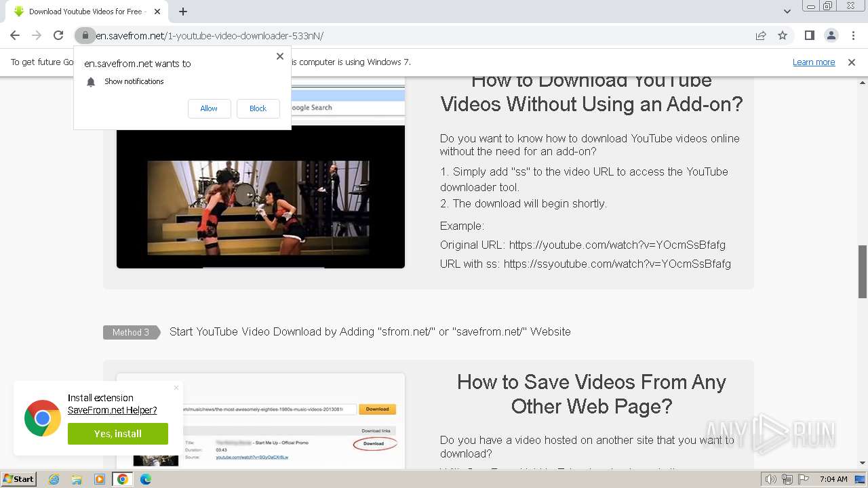Click the scrollbar down arrow

[863, 464]
